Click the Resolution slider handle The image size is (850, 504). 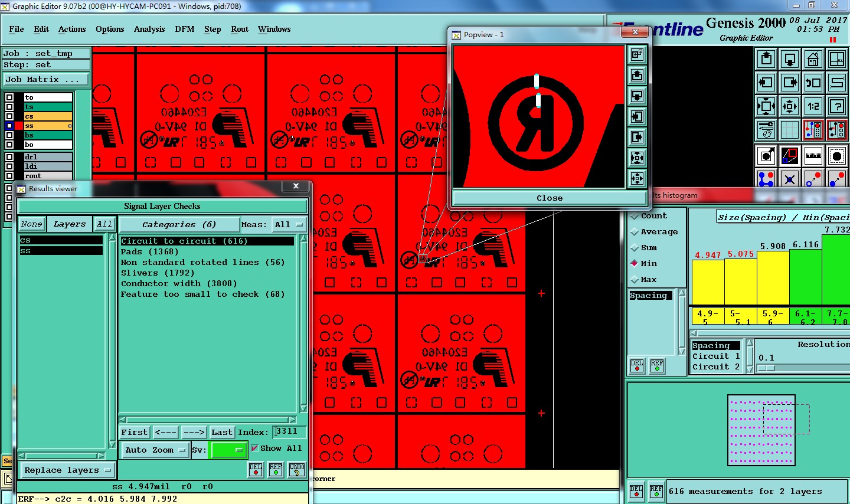click(766, 368)
